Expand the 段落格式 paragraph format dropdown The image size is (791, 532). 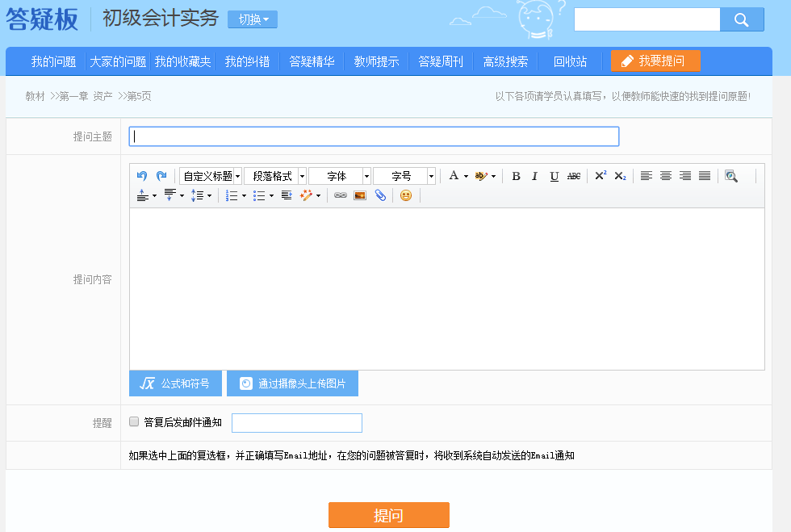pos(275,176)
